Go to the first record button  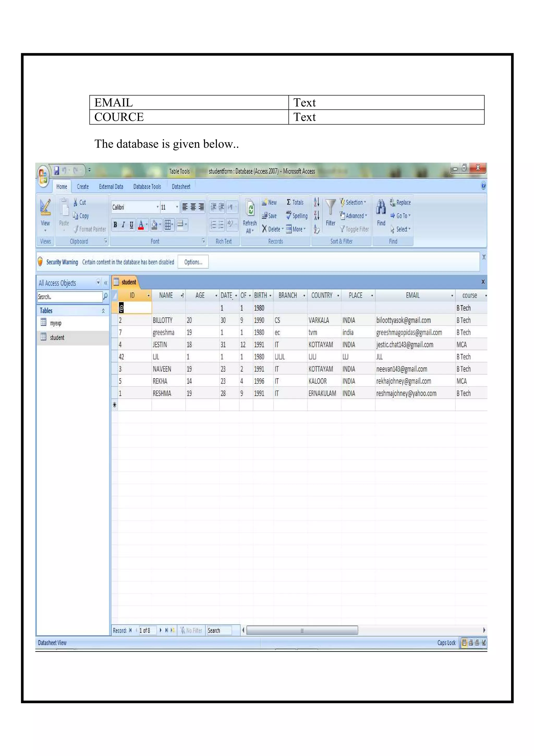(x=130, y=630)
